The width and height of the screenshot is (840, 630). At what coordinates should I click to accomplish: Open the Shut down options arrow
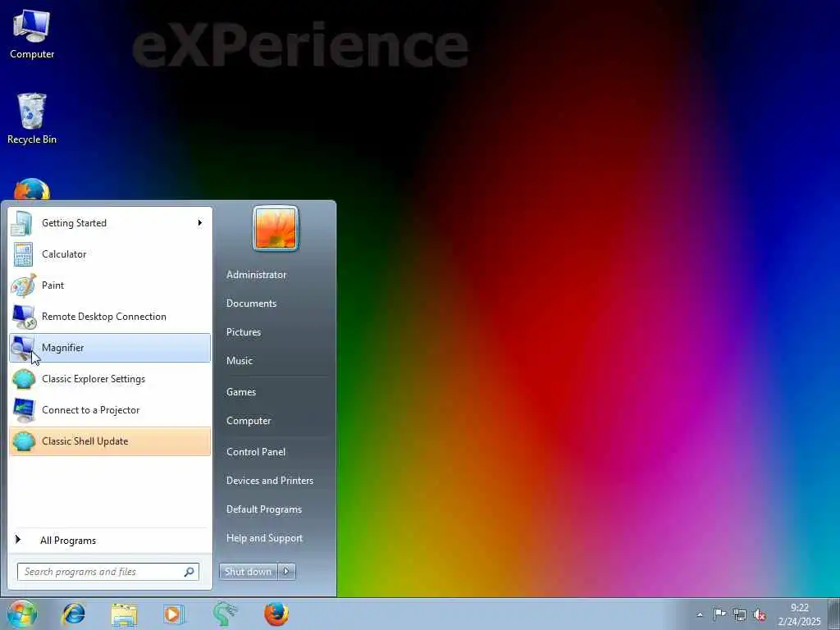[x=286, y=572]
